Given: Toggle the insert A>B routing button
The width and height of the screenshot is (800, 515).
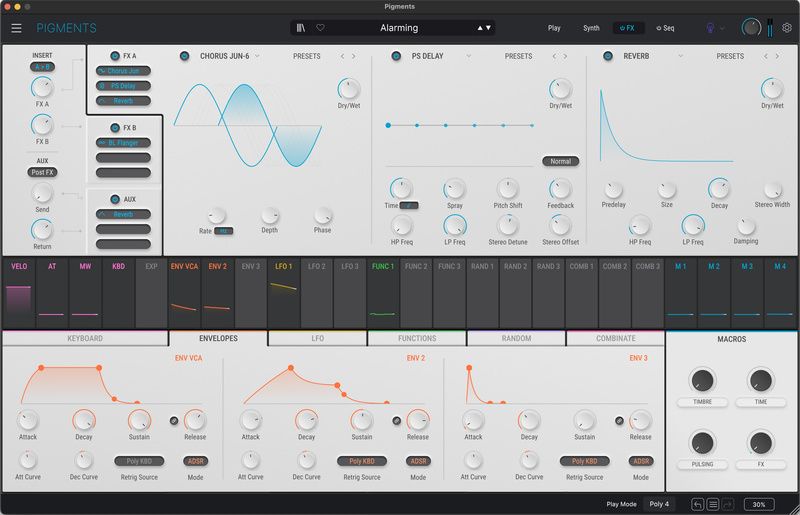Looking at the screenshot, I should [42, 67].
